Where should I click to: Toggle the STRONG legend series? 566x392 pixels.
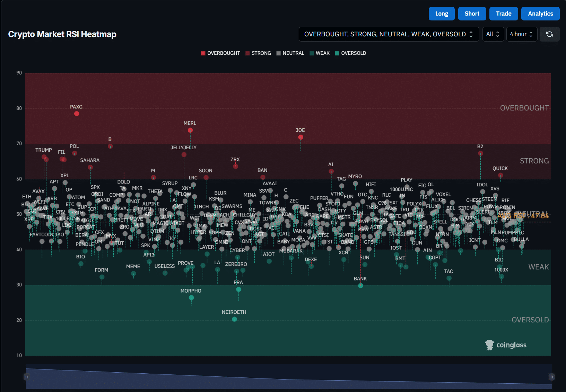pyautogui.click(x=258, y=53)
